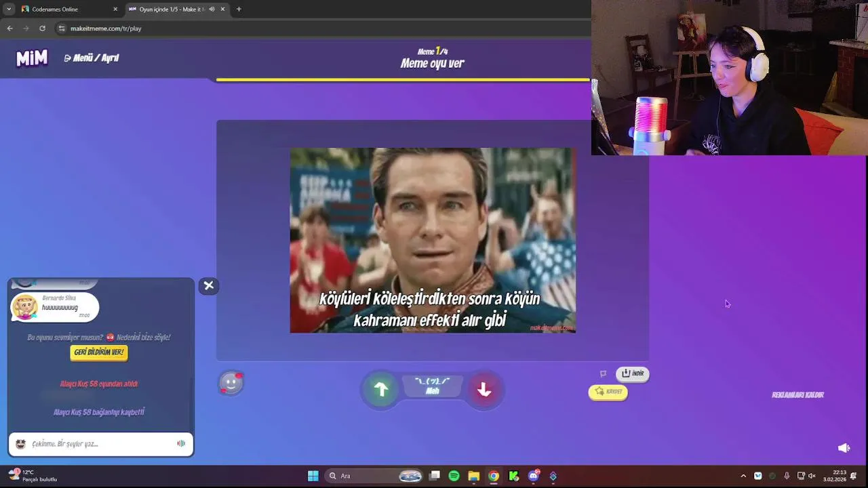Click the GERİ BİLDİRİM VER button

99,352
